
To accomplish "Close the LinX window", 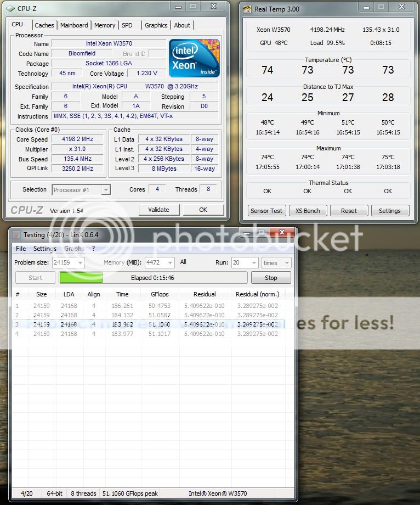I will coord(282,232).
